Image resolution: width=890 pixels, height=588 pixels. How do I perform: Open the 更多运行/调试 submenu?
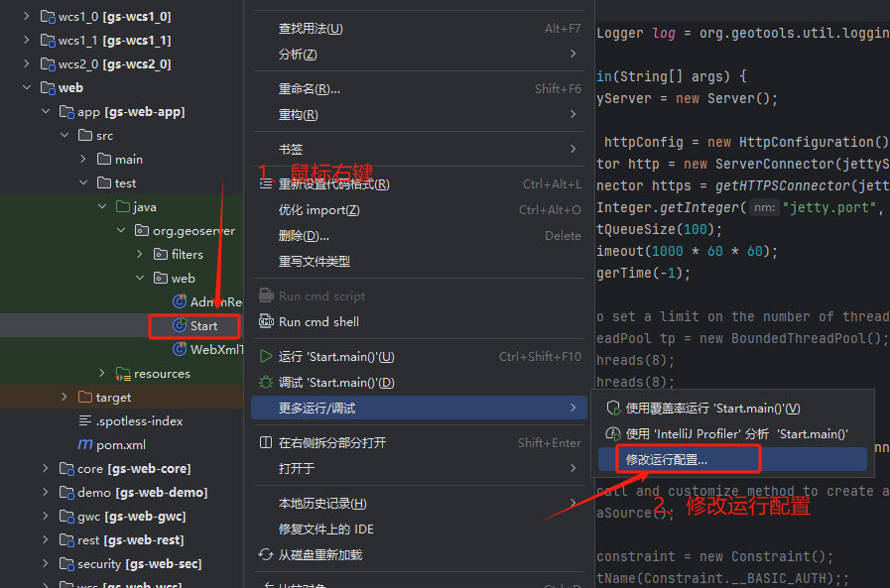click(419, 408)
